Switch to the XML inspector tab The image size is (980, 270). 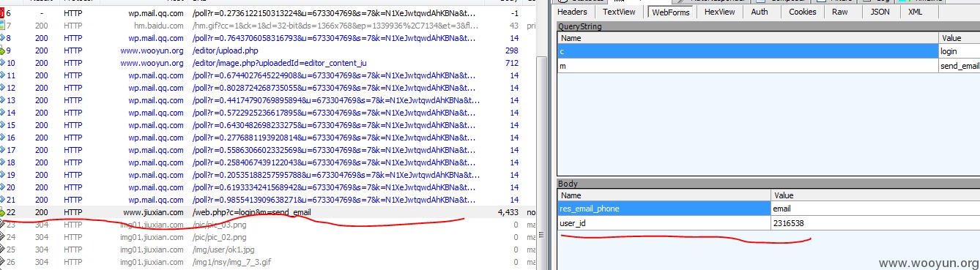tap(916, 12)
